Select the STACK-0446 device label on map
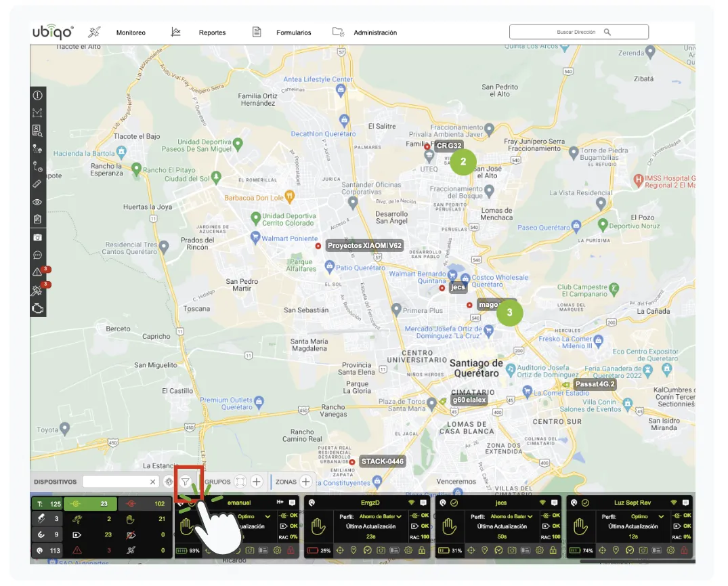This screenshot has height=586, width=728. pos(383,461)
